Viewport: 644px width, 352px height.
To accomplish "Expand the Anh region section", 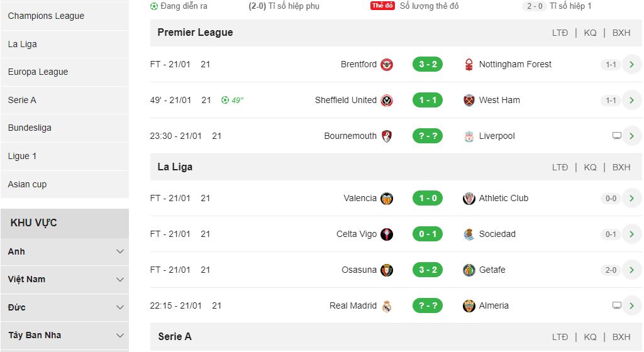I will [120, 251].
